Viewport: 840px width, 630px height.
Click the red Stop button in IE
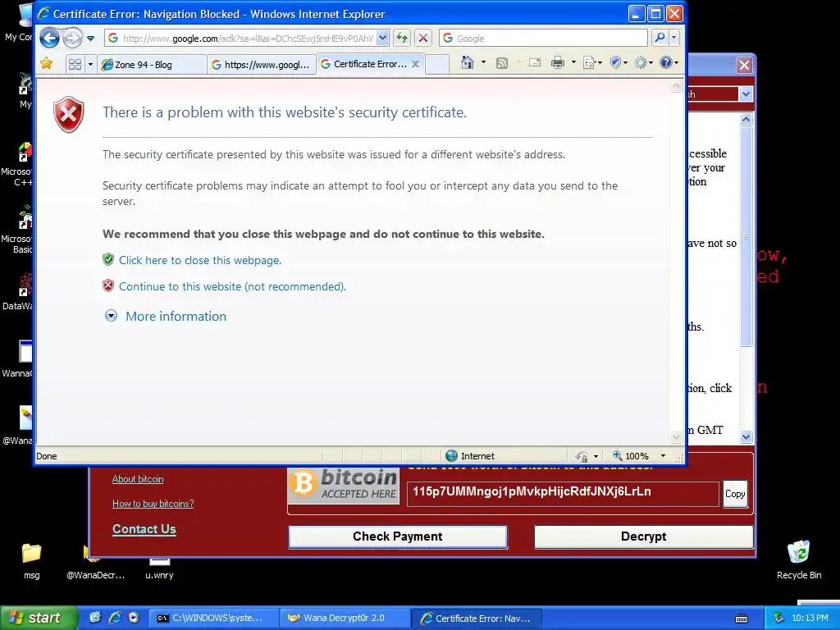(x=423, y=38)
